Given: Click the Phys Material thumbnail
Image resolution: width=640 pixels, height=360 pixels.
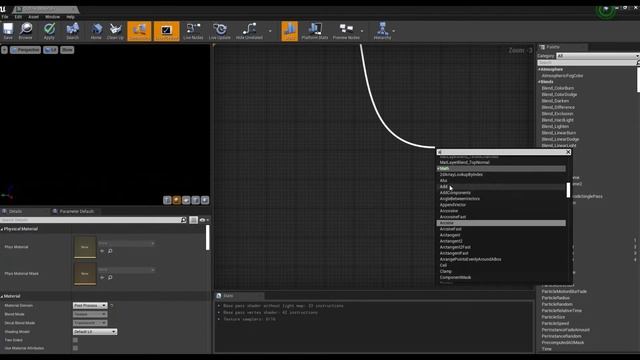Looking at the screenshot, I should (85, 247).
